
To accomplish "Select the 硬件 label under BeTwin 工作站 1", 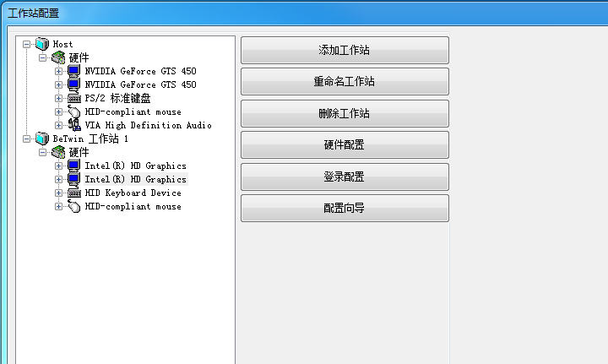I will (x=79, y=152).
